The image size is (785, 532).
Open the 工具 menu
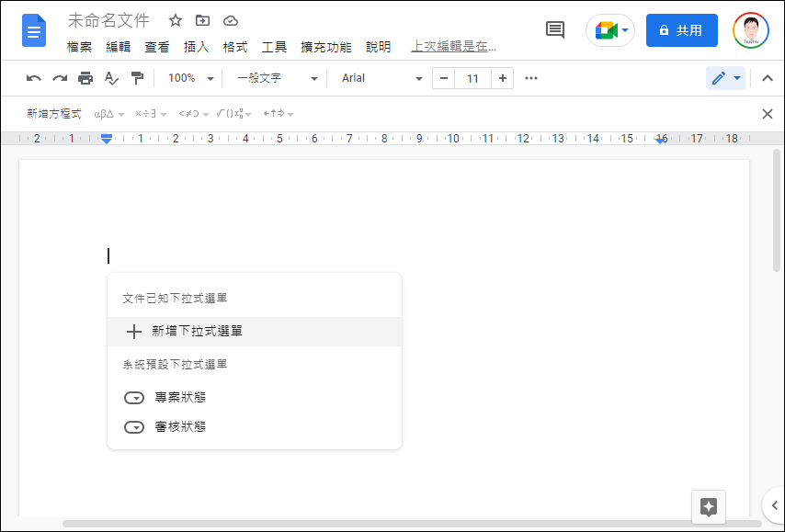(274, 47)
